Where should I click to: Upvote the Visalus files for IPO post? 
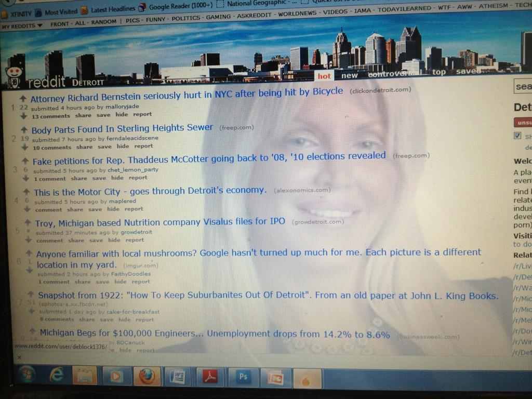tap(28, 223)
